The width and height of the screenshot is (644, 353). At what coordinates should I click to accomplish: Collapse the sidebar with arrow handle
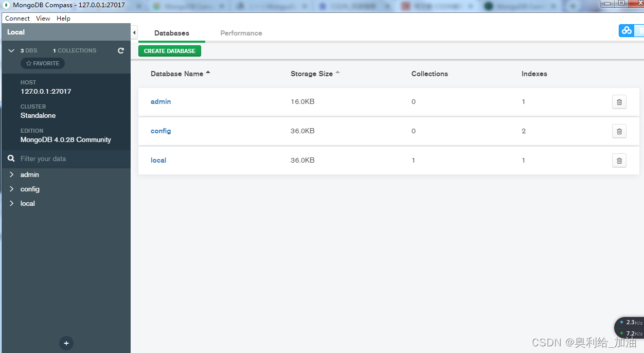(134, 33)
